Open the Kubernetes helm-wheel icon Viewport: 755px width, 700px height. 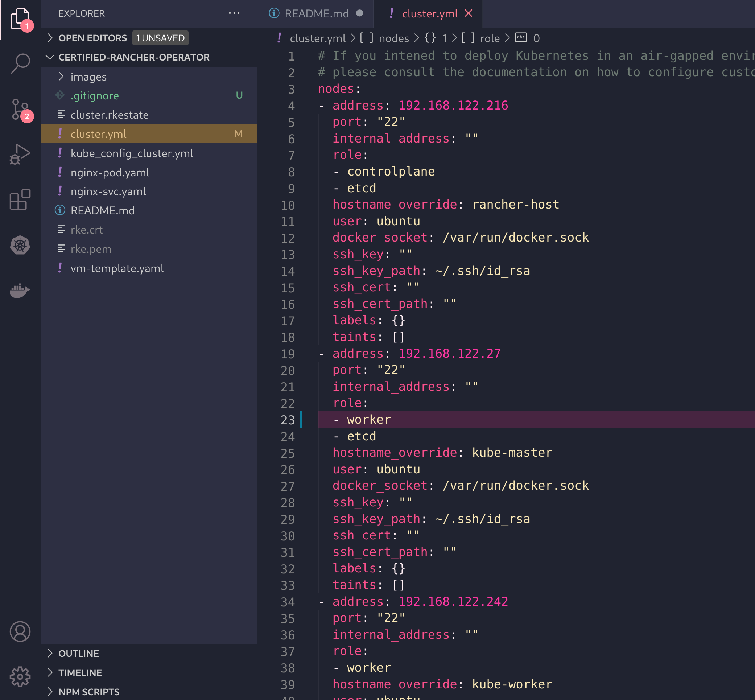[20, 246]
